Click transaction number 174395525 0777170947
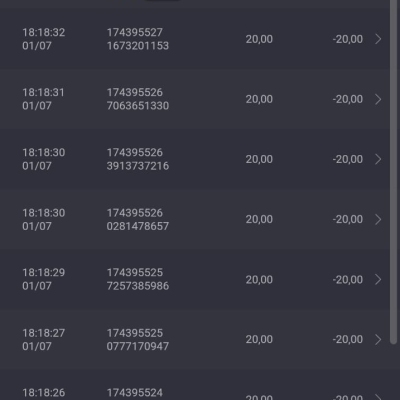Image resolution: width=400 pixels, height=400 pixels. point(138,339)
